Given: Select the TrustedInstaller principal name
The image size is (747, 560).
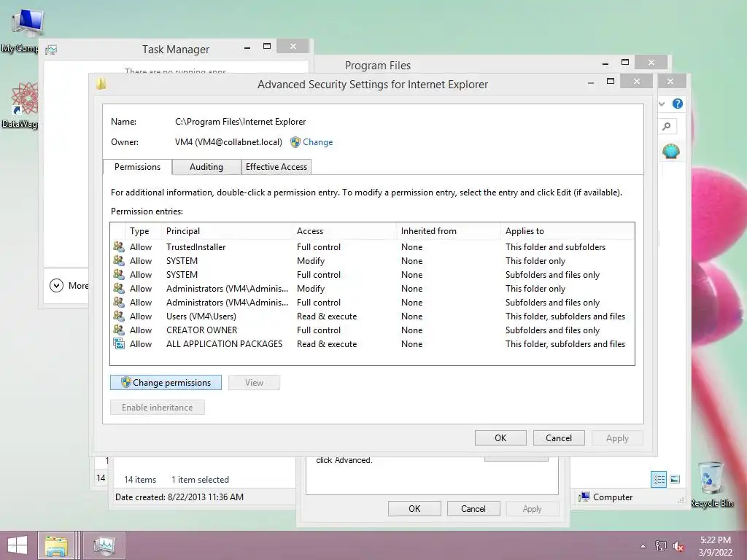Looking at the screenshot, I should coord(196,246).
